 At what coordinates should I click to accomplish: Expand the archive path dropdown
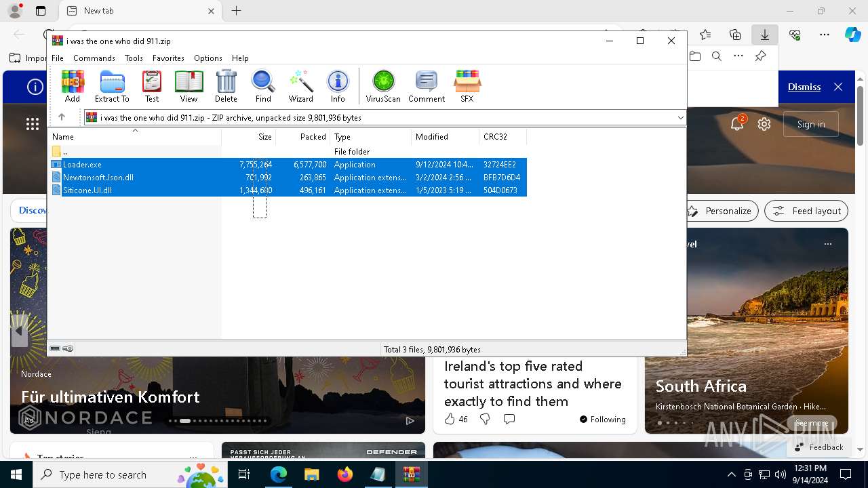point(680,118)
